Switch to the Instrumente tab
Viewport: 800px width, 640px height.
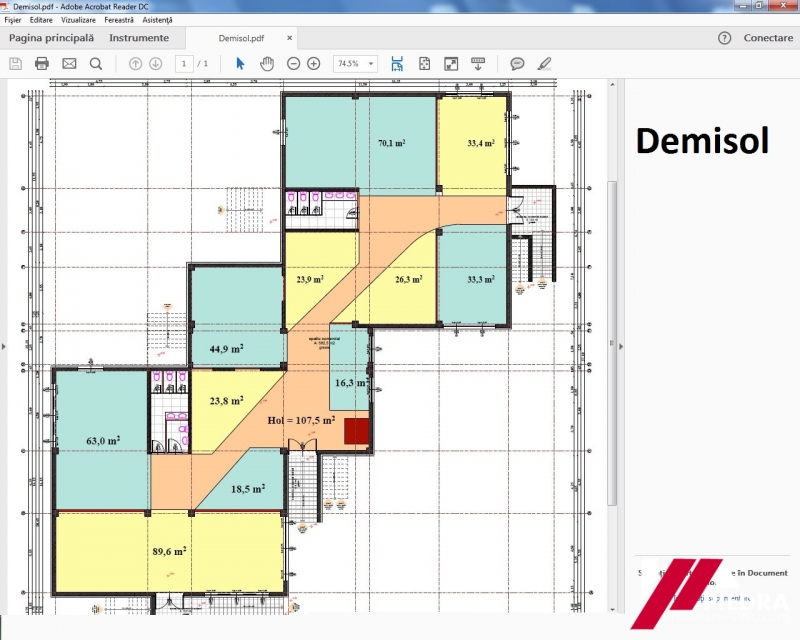[139, 38]
